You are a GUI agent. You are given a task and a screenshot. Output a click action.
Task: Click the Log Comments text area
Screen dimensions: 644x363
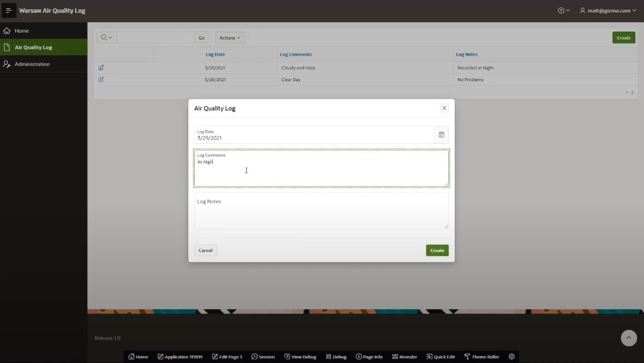pos(321,168)
